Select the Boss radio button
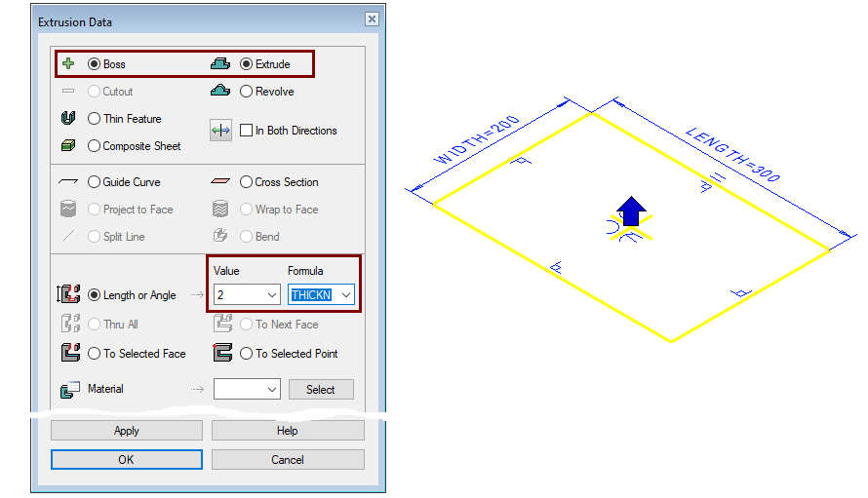Image resolution: width=868 pixels, height=498 pixels. pos(94,64)
